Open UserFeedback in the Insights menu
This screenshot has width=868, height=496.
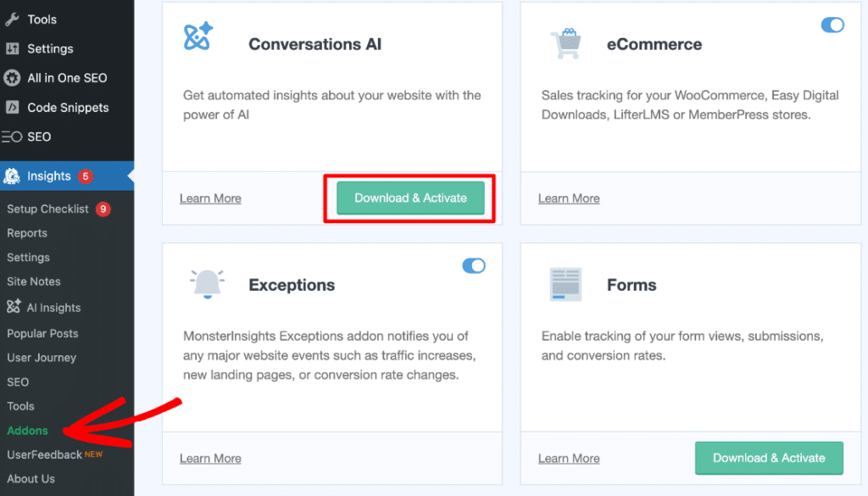tap(44, 454)
